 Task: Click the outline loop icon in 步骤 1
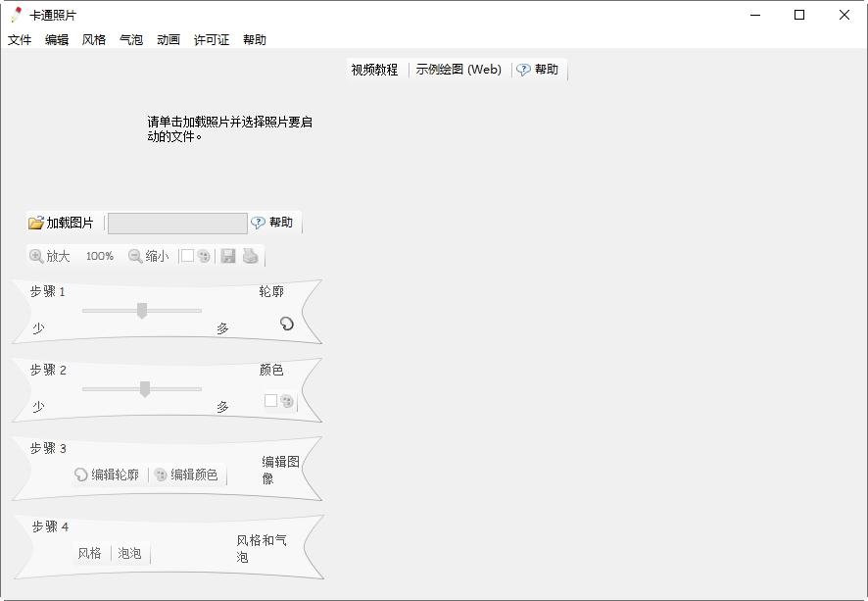287,324
